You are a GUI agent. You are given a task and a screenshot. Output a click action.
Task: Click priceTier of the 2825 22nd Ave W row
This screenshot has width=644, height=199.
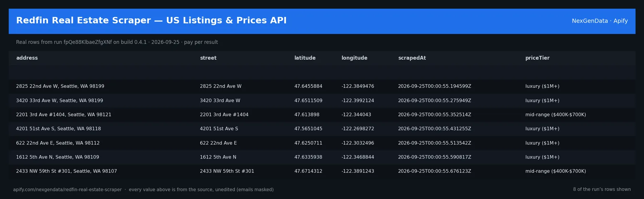(x=542, y=86)
